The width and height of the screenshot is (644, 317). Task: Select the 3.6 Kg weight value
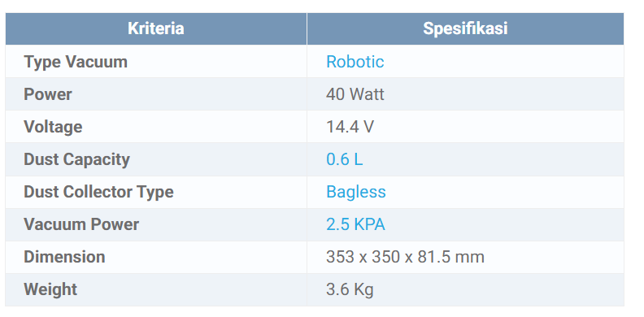pos(350,289)
